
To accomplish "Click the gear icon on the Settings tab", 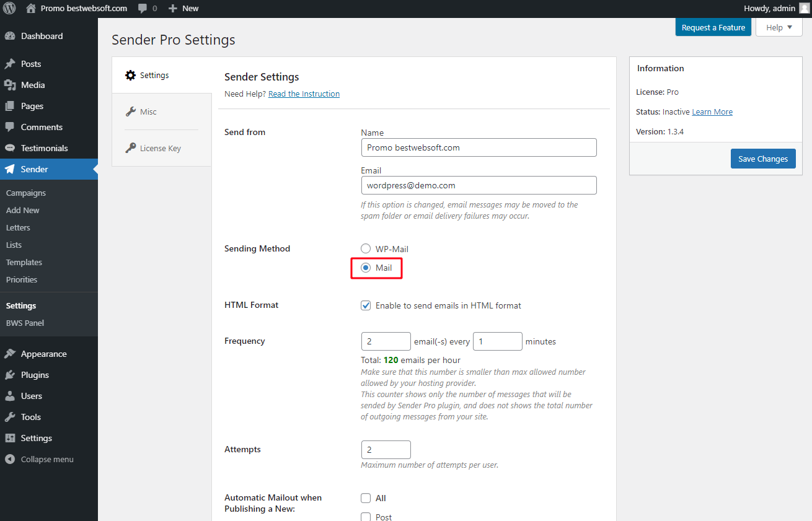I will point(130,75).
